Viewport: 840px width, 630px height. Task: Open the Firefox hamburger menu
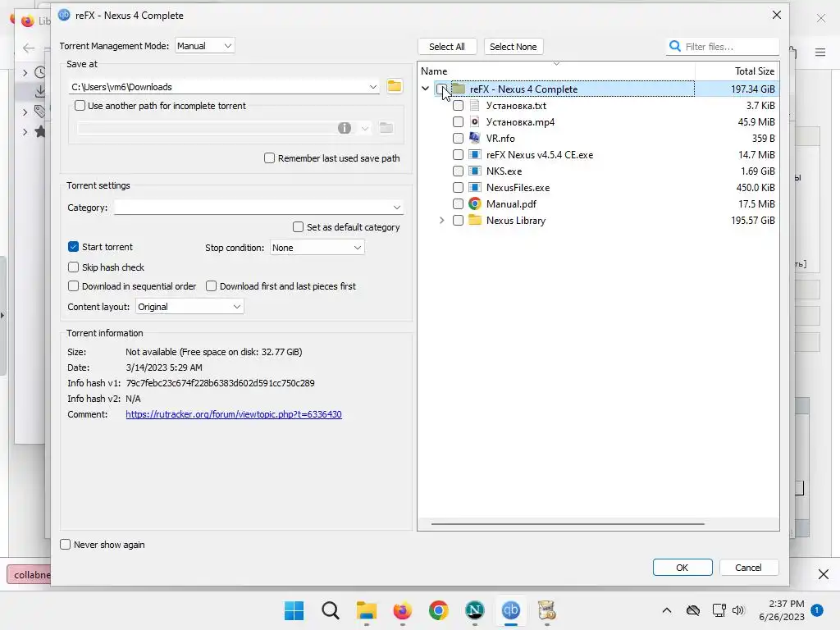[820, 52]
